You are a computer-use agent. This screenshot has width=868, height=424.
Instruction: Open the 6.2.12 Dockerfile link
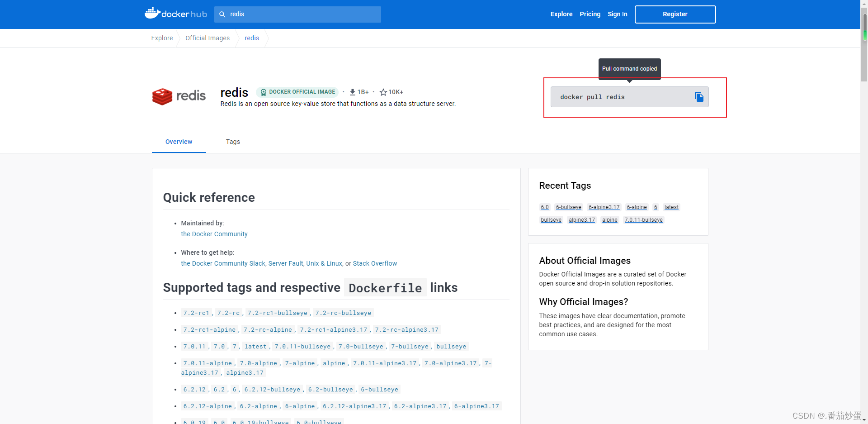tap(194, 389)
